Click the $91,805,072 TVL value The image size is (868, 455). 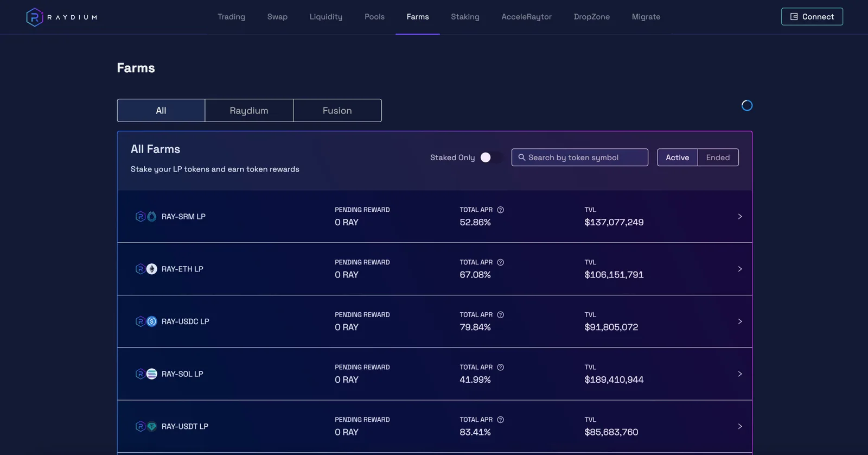point(611,327)
